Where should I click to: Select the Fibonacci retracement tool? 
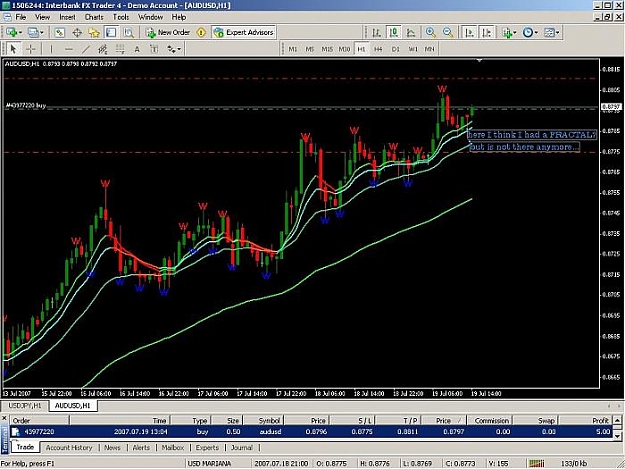pos(120,49)
